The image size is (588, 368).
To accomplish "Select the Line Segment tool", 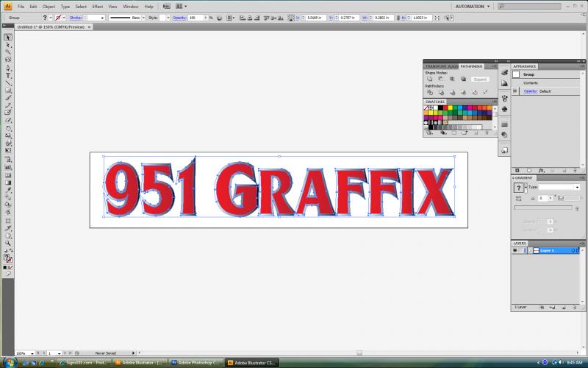I will (x=8, y=83).
